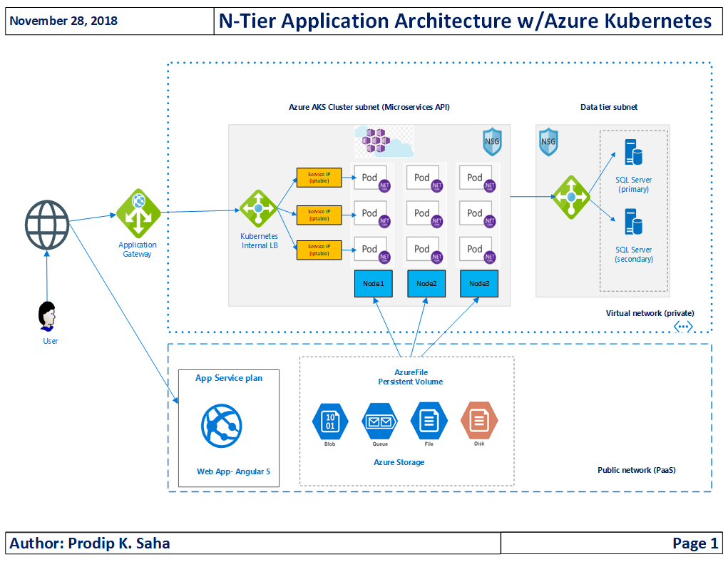
Task: Click the "SQL Server (primary)" caption text
Action: 634,185
